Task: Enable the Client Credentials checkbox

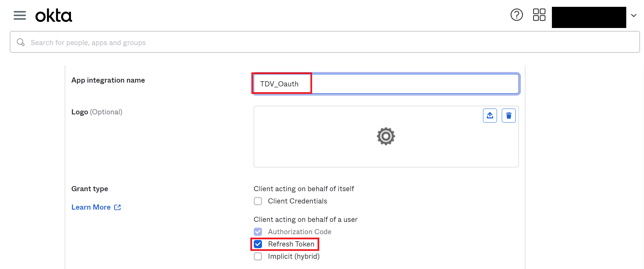Action: [x=258, y=201]
